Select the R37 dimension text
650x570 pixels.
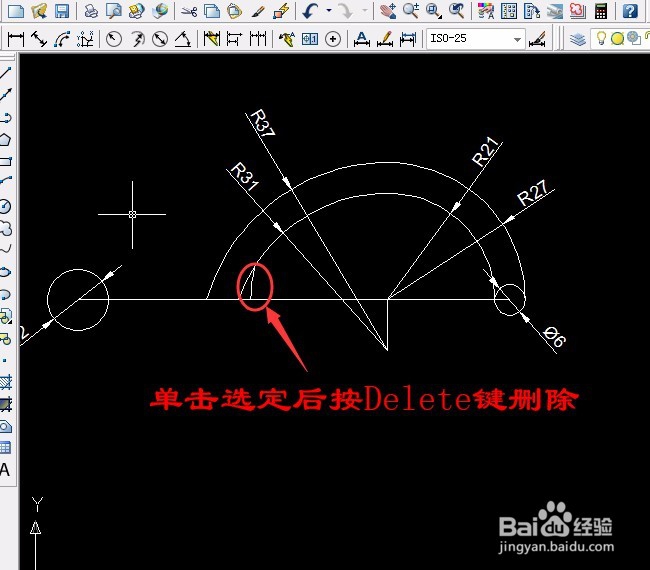pyautogui.click(x=263, y=123)
